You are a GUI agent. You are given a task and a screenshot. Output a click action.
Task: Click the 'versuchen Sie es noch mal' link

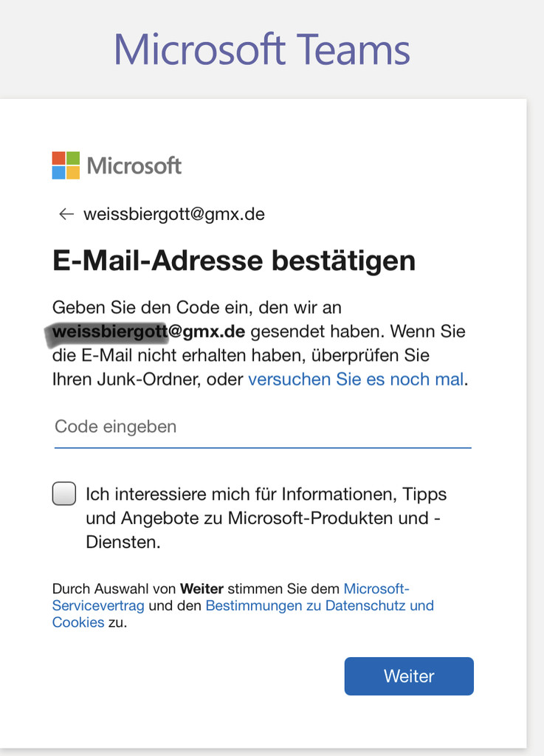pyautogui.click(x=356, y=379)
